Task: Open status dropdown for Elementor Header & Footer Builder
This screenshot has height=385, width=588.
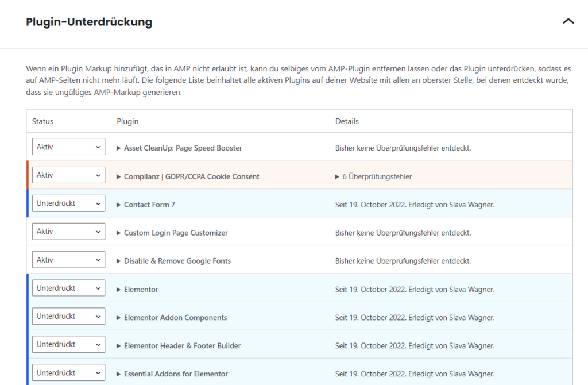Action: pyautogui.click(x=69, y=344)
